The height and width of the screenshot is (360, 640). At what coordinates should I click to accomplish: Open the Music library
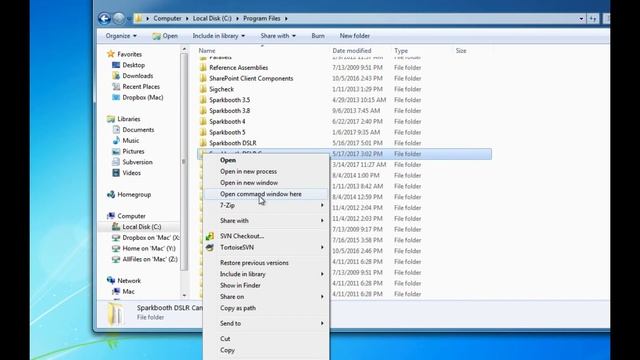(x=131, y=140)
